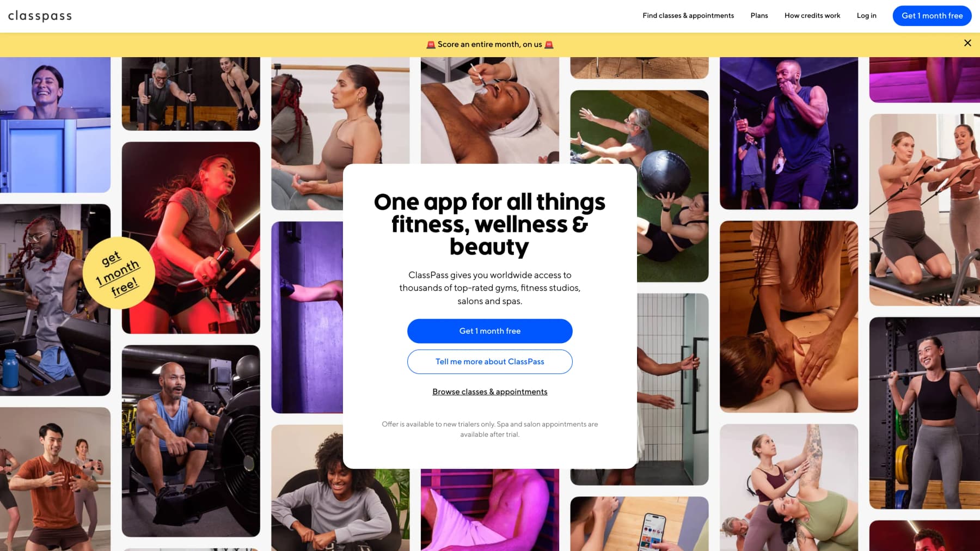Select the boxing man photo thumbnail
This screenshot has width=980, height=551.
[789, 133]
